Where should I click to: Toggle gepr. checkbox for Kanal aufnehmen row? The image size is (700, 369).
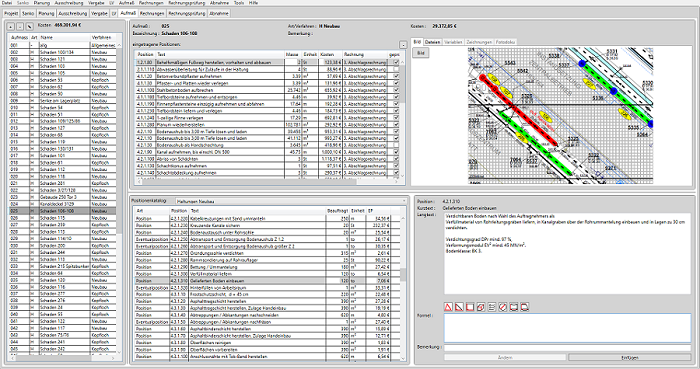pos(396,152)
